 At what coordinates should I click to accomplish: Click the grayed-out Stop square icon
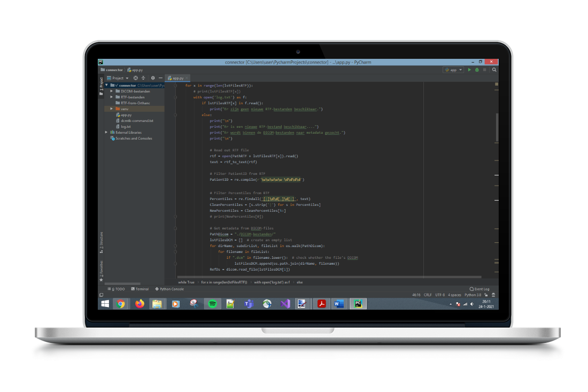485,70
